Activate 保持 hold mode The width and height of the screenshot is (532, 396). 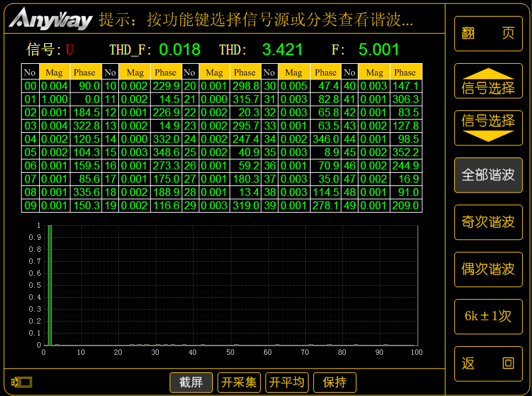(334, 382)
